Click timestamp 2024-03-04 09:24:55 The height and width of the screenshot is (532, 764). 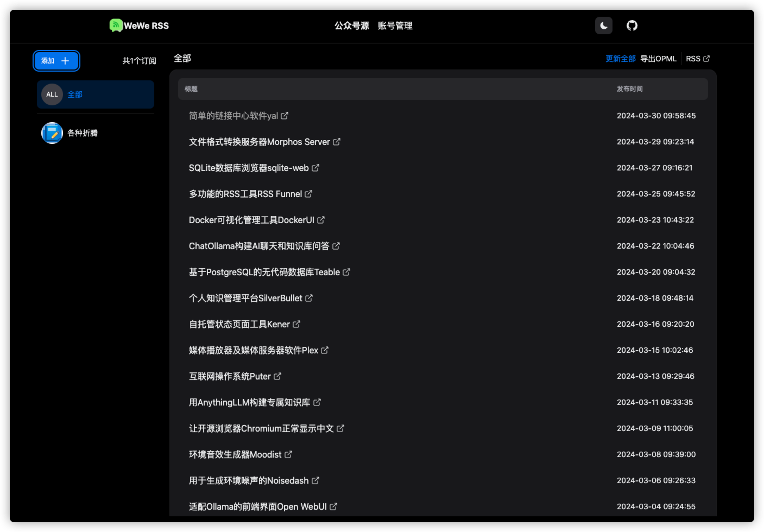(x=656, y=506)
